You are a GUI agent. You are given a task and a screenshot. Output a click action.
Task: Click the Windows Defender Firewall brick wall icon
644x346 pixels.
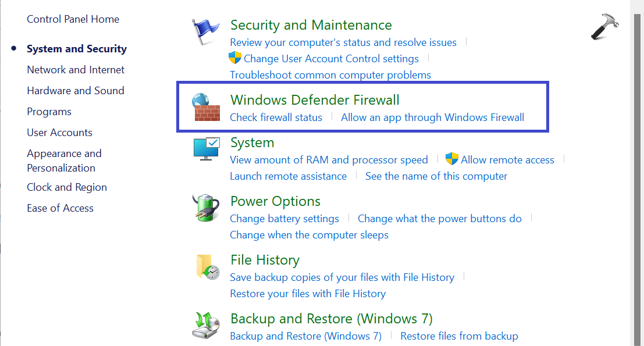205,107
